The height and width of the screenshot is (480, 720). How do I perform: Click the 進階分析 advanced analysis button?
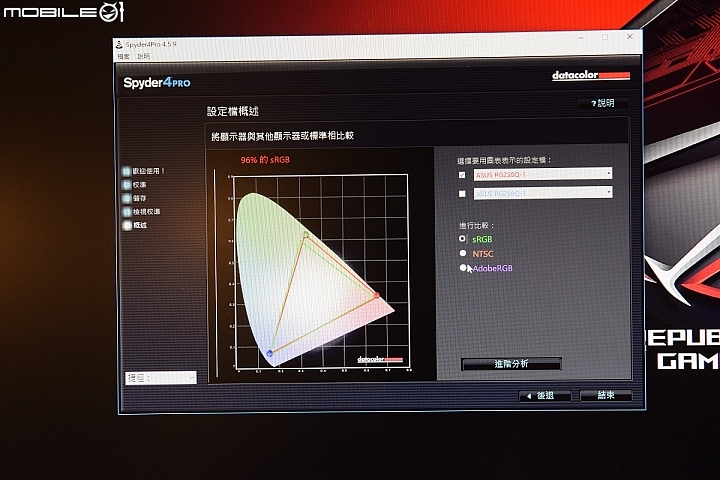click(x=511, y=364)
